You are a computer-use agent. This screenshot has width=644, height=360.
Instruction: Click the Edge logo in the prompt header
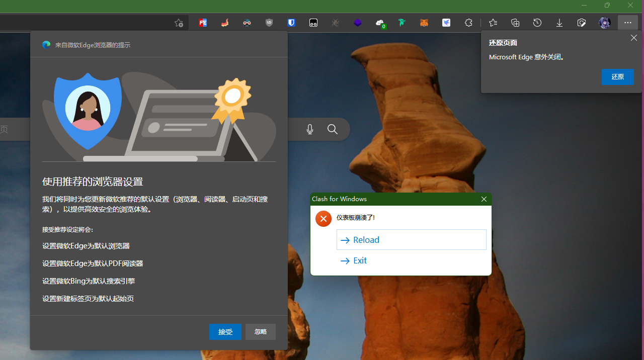[46, 45]
